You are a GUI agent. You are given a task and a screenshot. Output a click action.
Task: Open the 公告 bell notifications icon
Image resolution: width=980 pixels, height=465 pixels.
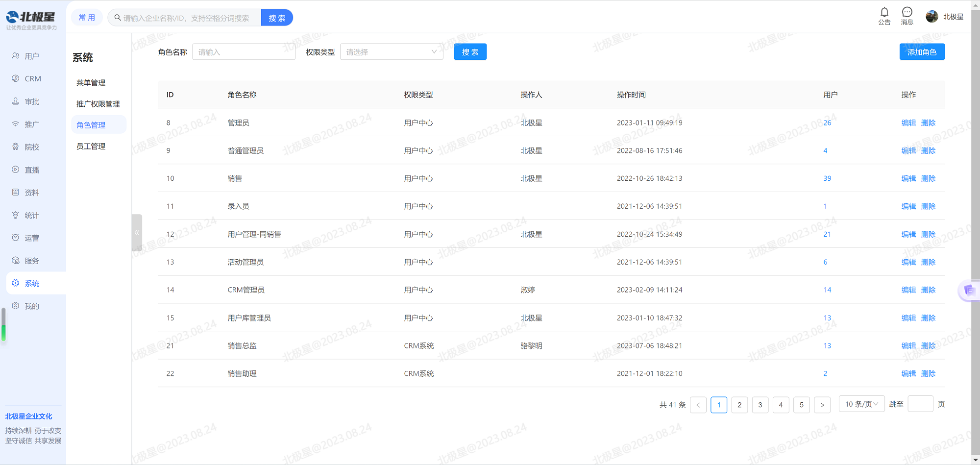tap(884, 12)
